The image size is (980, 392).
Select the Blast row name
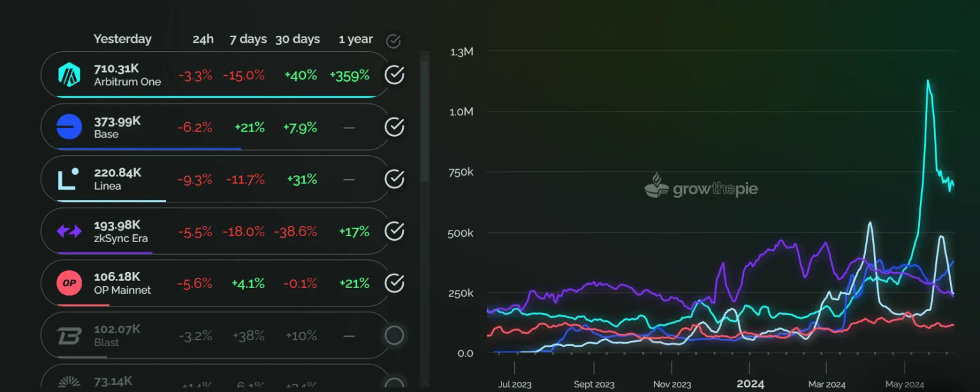[x=107, y=342]
